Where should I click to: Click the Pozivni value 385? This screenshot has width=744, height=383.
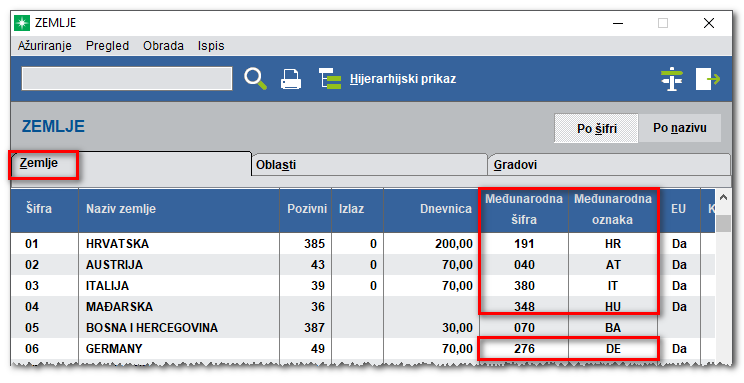315,244
